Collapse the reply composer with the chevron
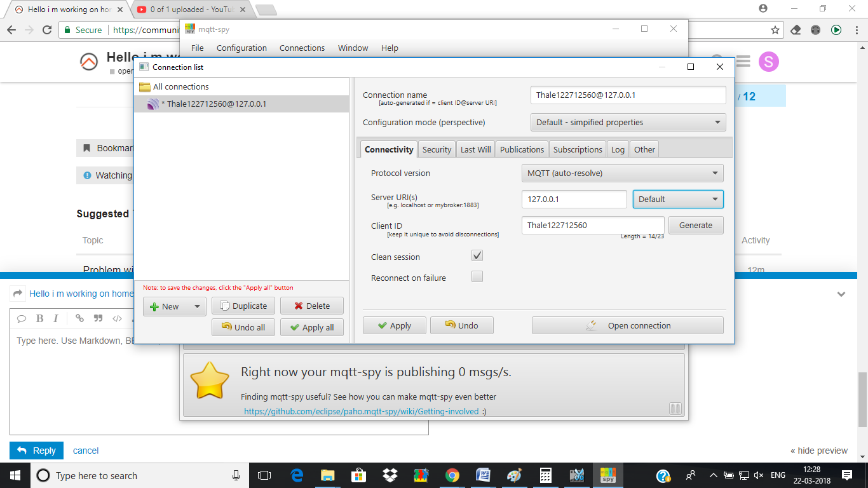This screenshot has height=488, width=868. (841, 294)
